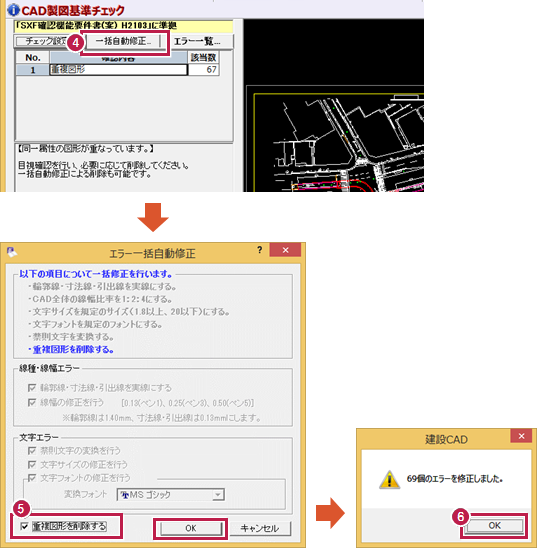This screenshot has width=537, height=548.
Task: Open the 一括自動修正 button
Action: coord(124,41)
